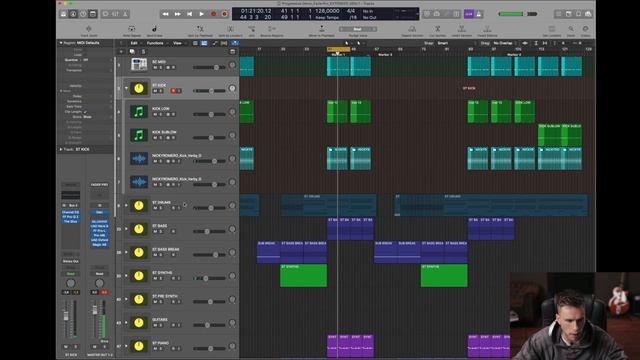Solo the ST BASS BREAK track
The height and width of the screenshot is (360, 640).
[160, 255]
